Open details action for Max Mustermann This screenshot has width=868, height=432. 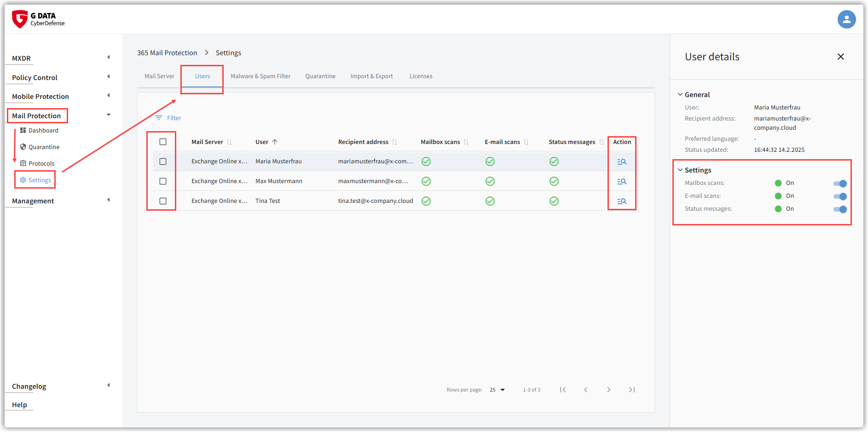[622, 181]
